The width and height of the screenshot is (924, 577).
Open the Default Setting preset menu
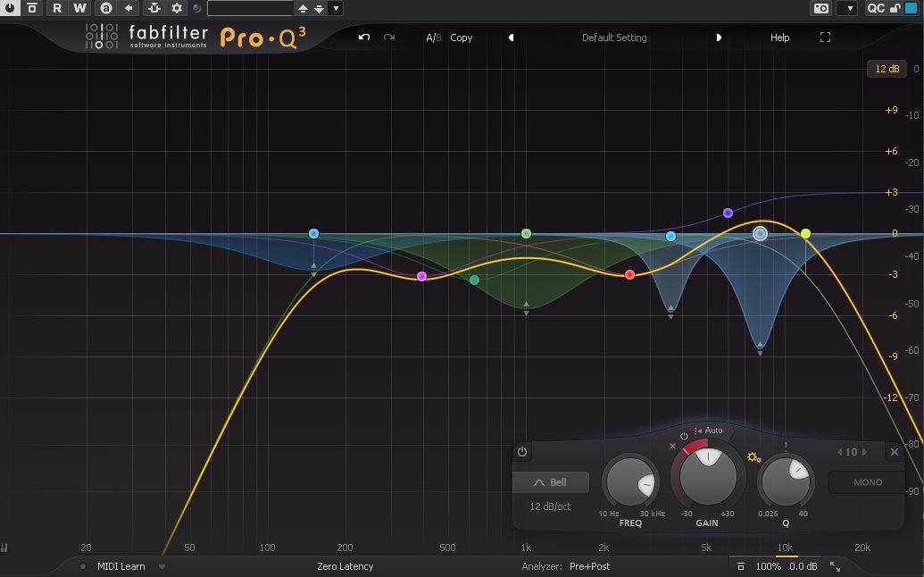coord(614,38)
